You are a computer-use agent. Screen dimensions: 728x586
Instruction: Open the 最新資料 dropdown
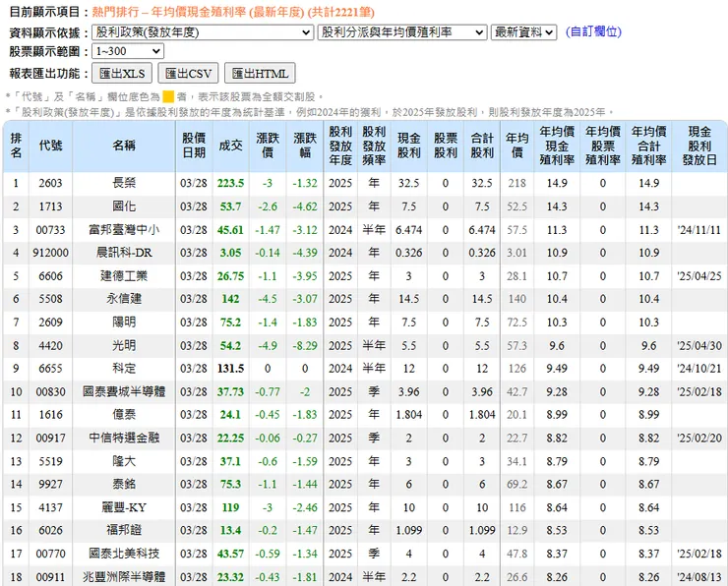523,32
